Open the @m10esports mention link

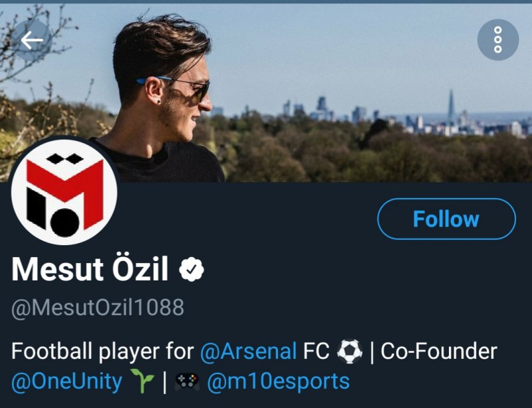(x=278, y=381)
